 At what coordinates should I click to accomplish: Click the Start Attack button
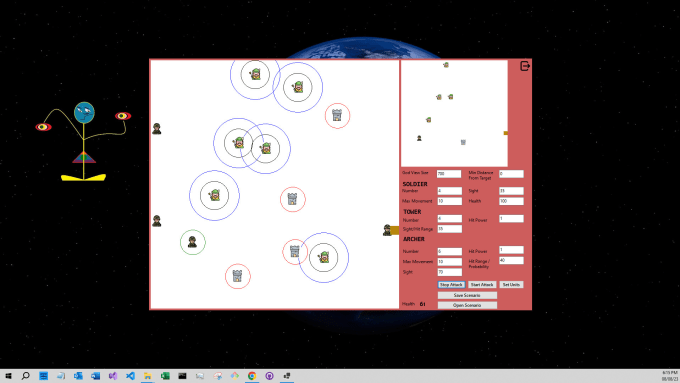(x=482, y=285)
